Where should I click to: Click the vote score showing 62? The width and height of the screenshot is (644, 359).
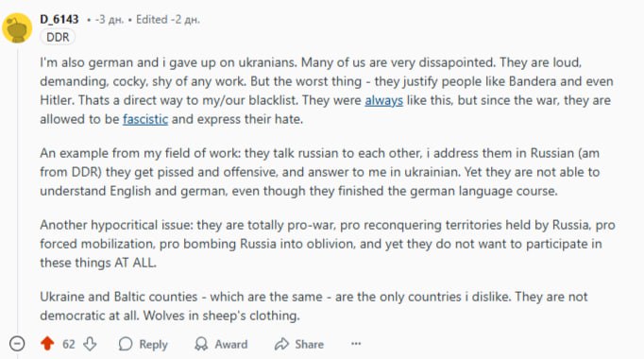pyautogui.click(x=69, y=344)
